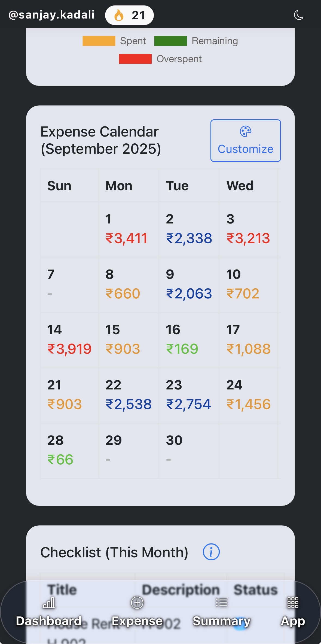Open the Dashboard tab
Viewport: 321px width, 644px height.
pos(49,612)
